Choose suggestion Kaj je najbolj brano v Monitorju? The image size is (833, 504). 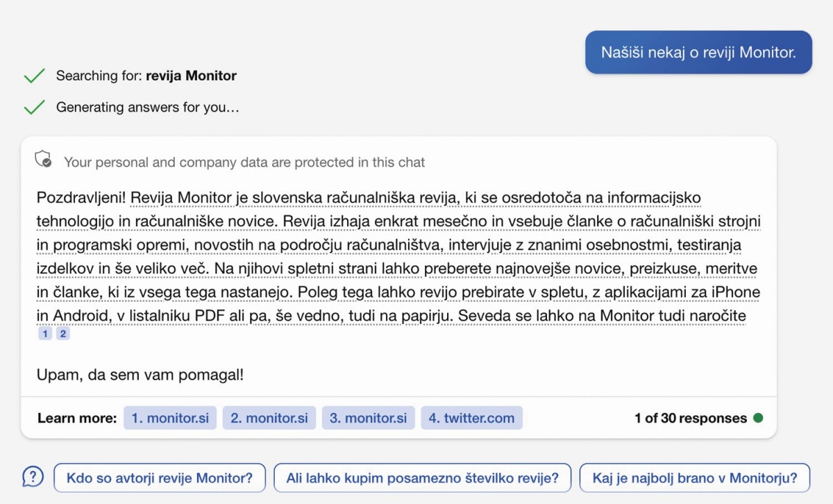(695, 478)
